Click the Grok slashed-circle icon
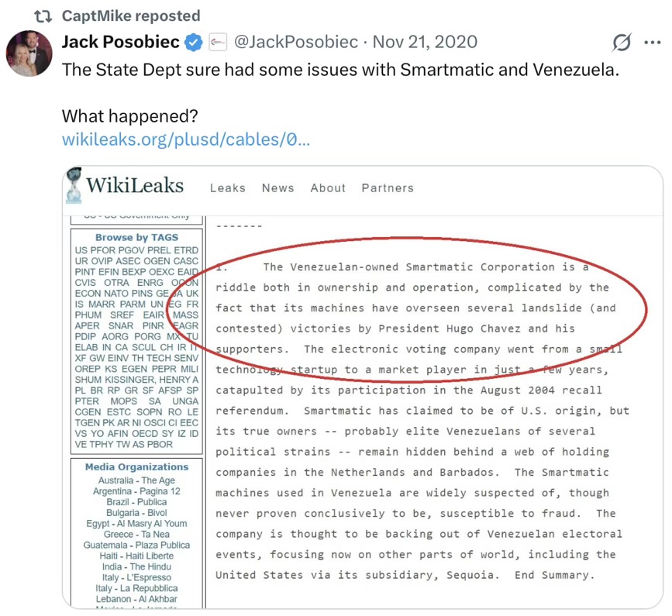This screenshot has width=672, height=616. click(x=621, y=43)
